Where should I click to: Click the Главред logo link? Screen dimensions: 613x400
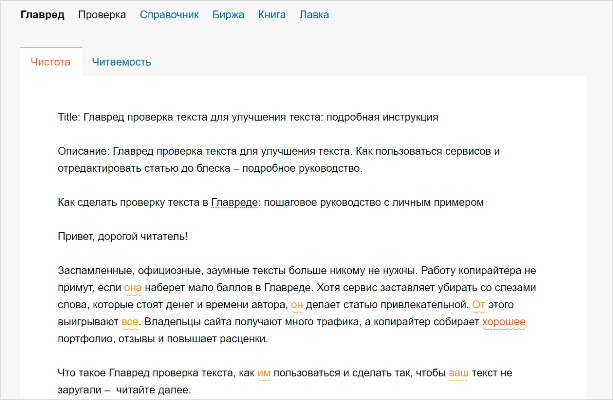[42, 16]
